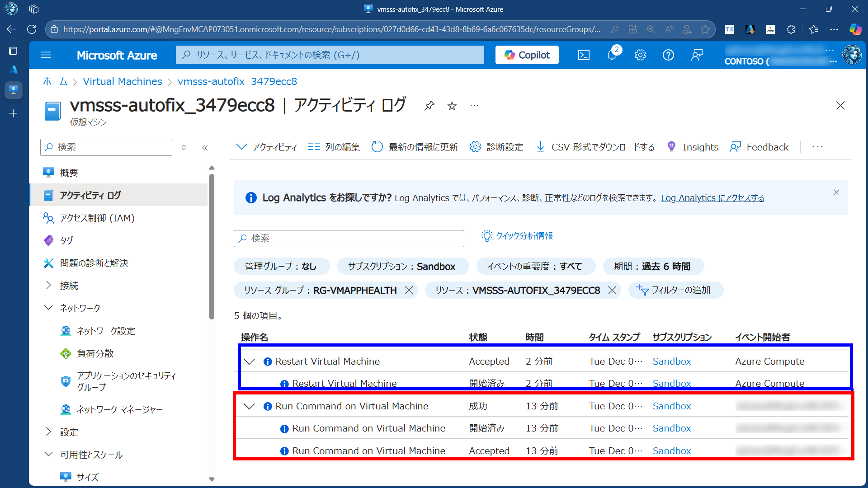868x488 pixels.
Task: Expand the 接続 menu section
Action: (x=49, y=285)
